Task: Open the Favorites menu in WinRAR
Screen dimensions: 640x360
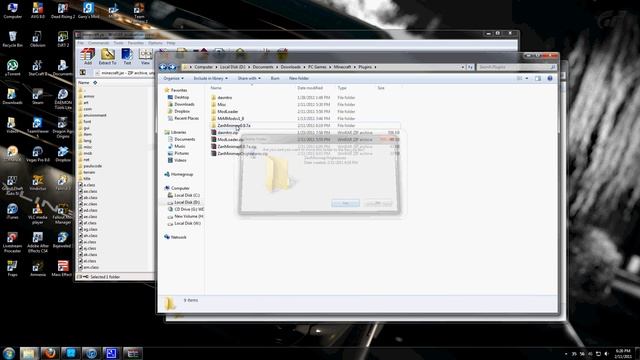Action: click(x=136, y=43)
